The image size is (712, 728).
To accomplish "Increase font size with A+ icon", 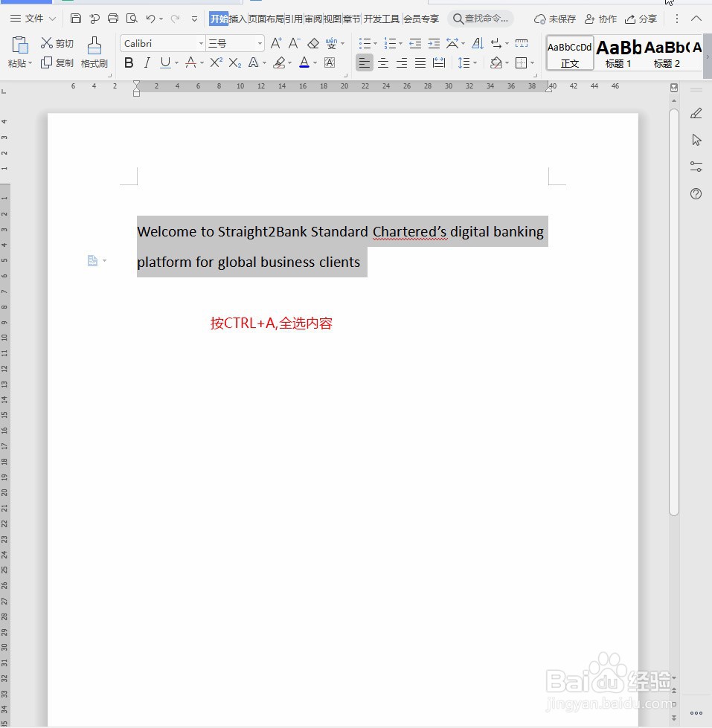I will [x=276, y=43].
